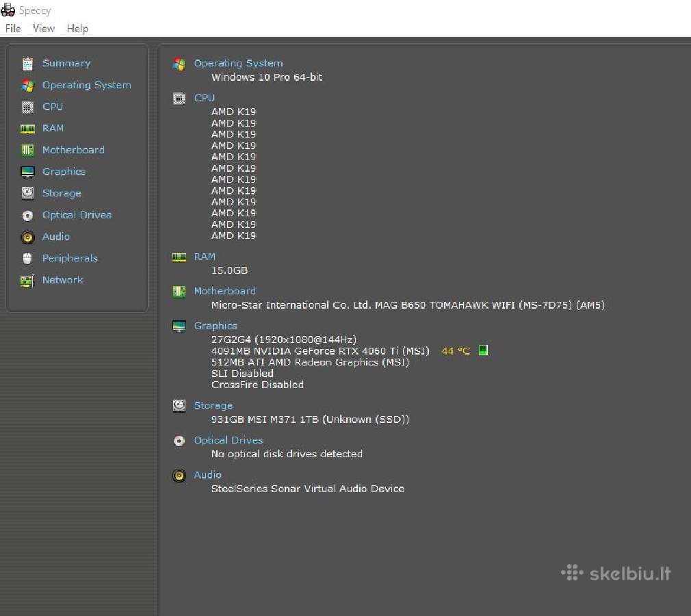The width and height of the screenshot is (691, 616).
Task: Click the Storage hard drive icon in sidebar
Action: point(27,193)
